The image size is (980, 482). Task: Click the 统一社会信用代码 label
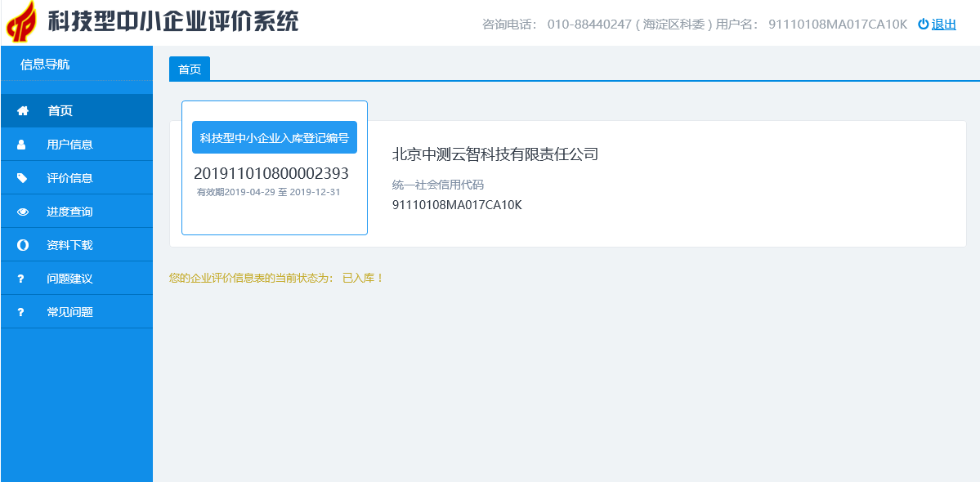437,185
